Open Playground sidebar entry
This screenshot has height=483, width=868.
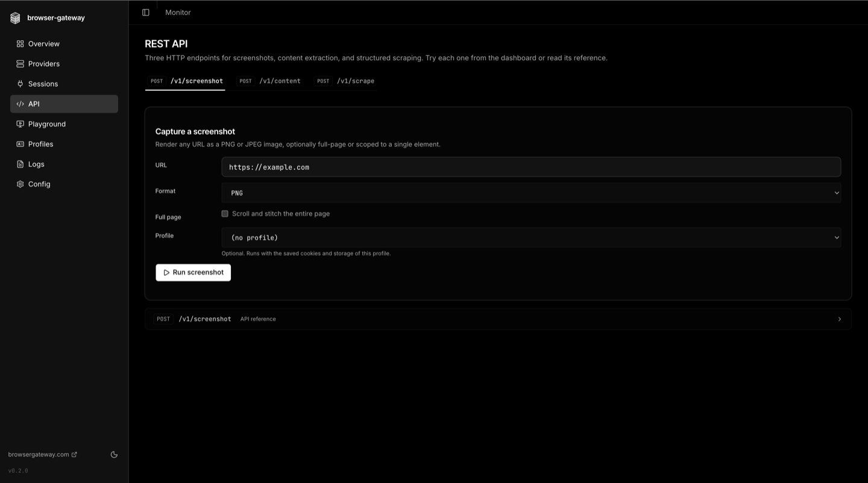pyautogui.click(x=64, y=124)
